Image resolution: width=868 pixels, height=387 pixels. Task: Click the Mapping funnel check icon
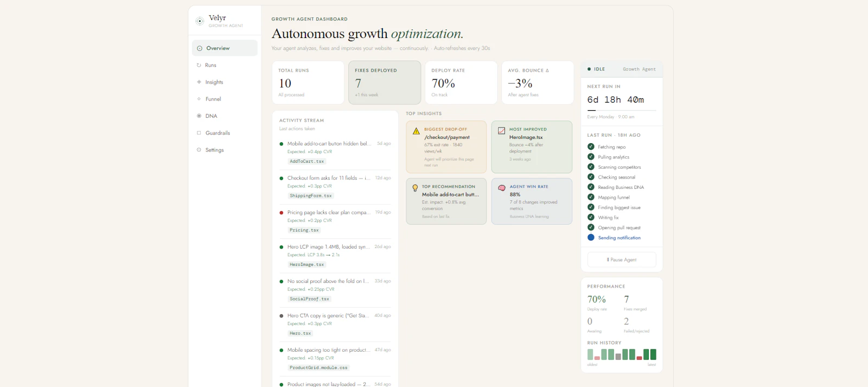pyautogui.click(x=591, y=197)
